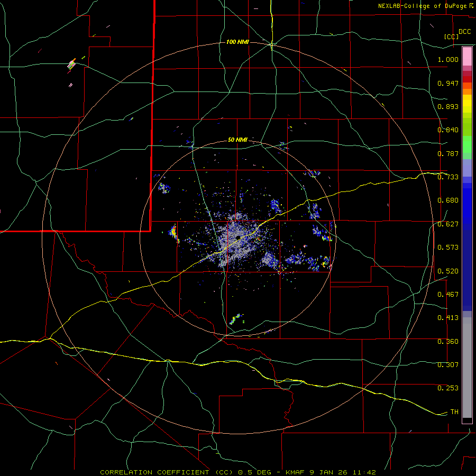The width and height of the screenshot is (476, 476).
Task: Click the 100 NMI range ring label
Action: [x=237, y=42]
